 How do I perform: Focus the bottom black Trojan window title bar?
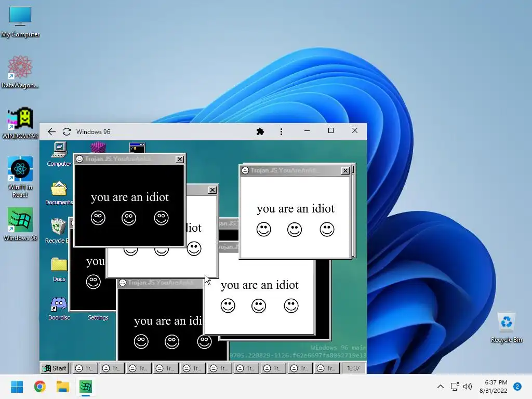(161, 283)
